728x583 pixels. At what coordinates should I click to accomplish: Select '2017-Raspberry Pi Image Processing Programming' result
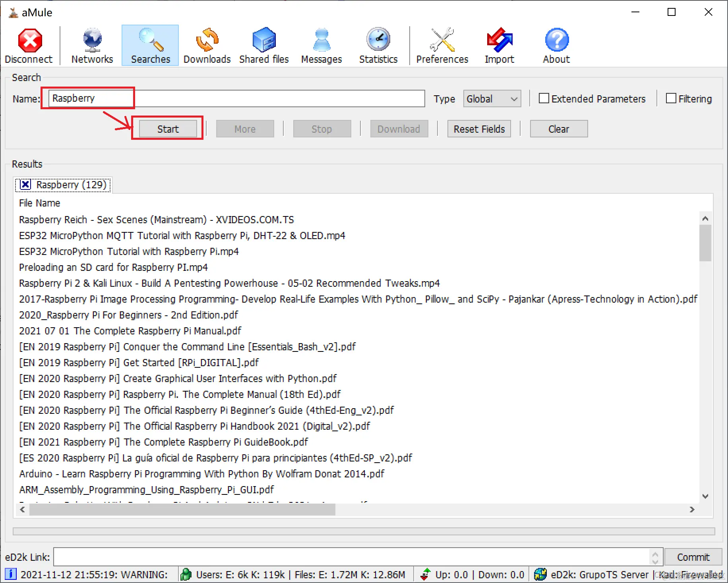(x=358, y=299)
